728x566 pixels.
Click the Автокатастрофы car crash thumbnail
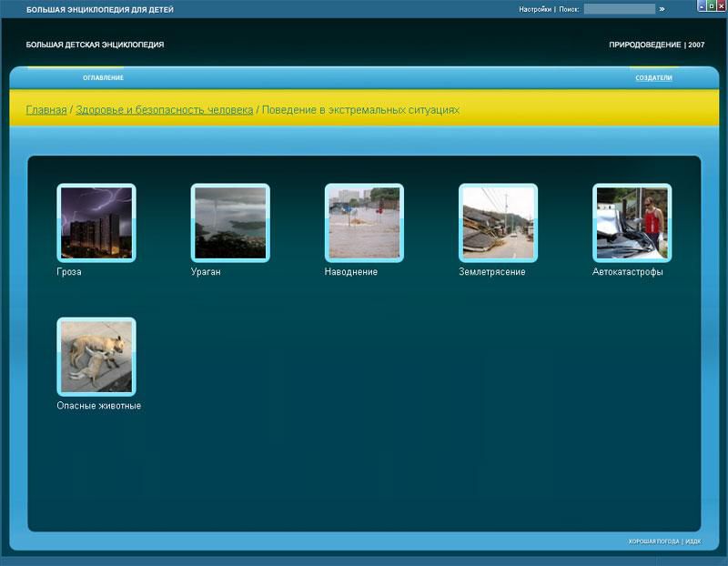tap(632, 223)
